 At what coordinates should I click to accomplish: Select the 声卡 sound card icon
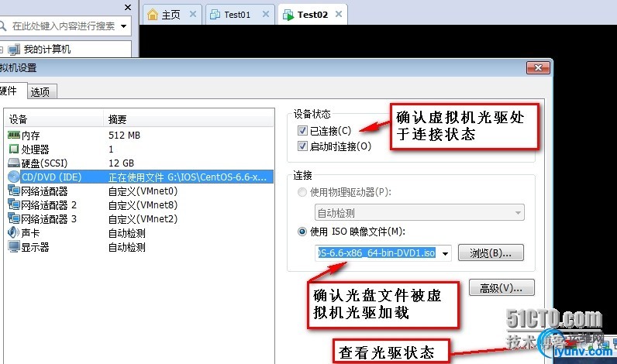click(13, 232)
